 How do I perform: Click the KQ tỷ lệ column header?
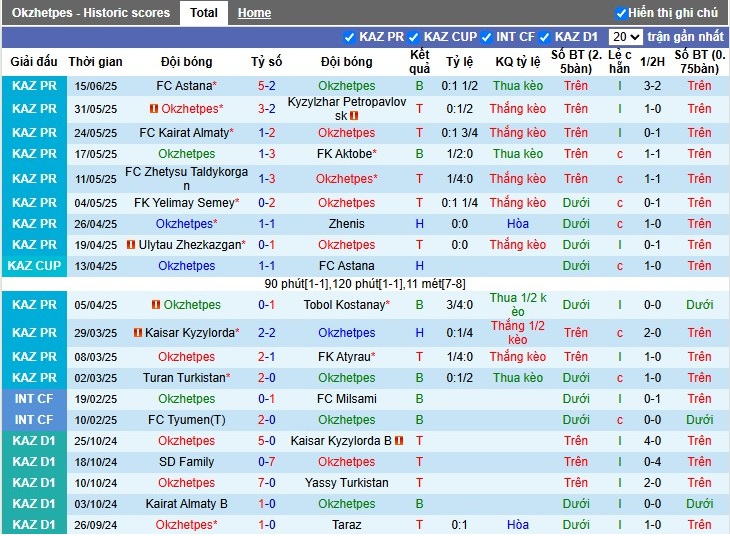(518, 61)
